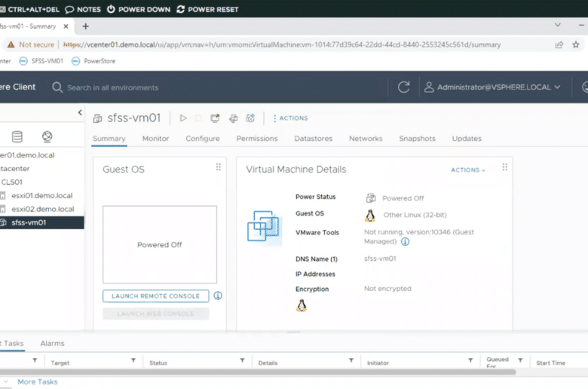Screen dimensions: 588x389
Task: Filter tasks by Initiator column
Action: click(x=470, y=360)
